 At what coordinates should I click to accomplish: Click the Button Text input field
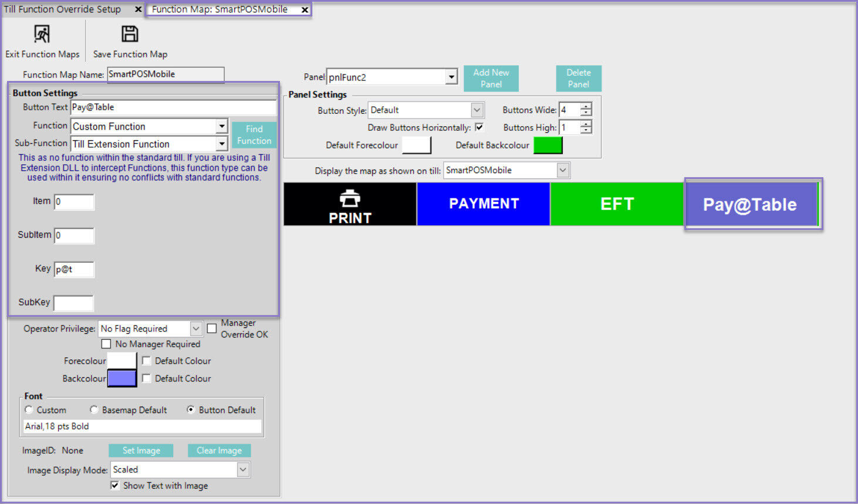(x=173, y=107)
